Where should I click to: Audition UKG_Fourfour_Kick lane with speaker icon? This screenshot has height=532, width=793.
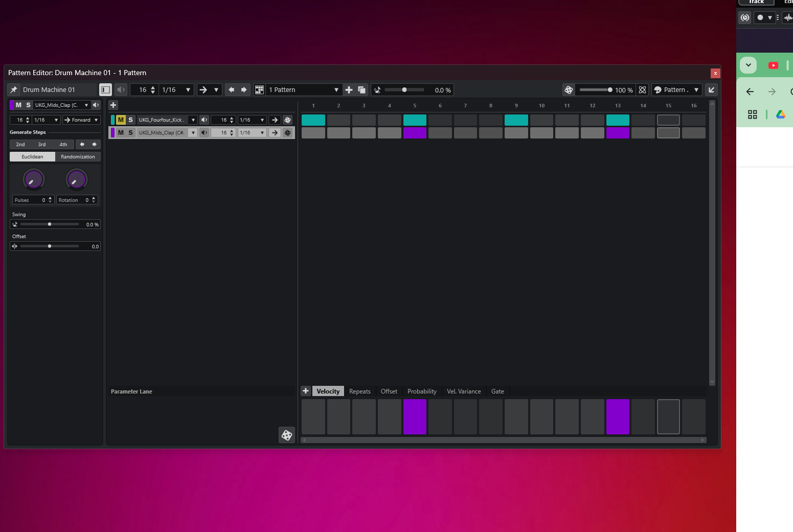(205, 120)
